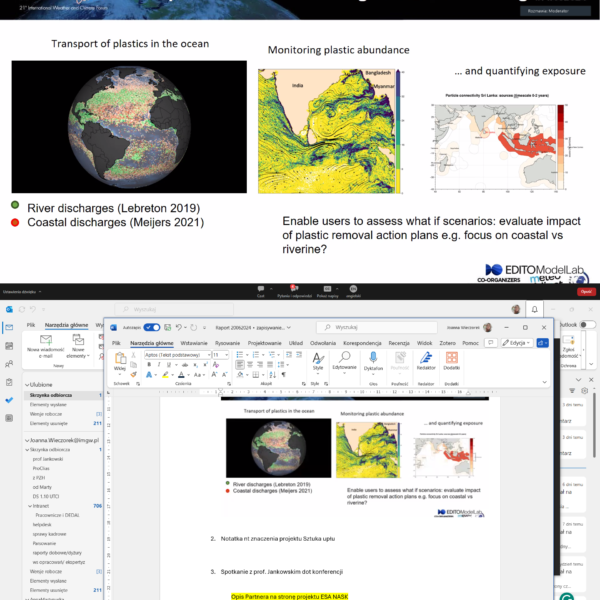Switch to Wstawianie ribbon tab
Screen dimensions: 600x600
pyautogui.click(x=194, y=343)
